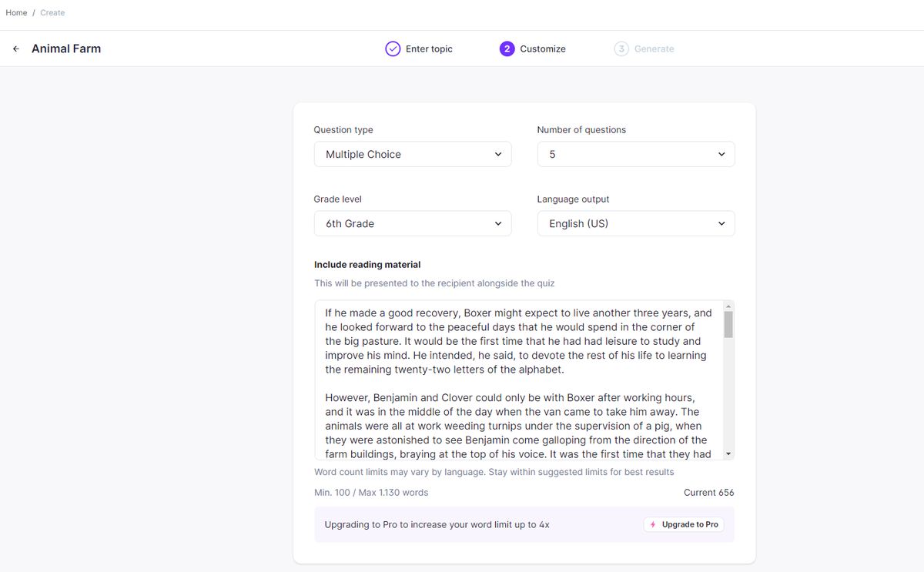Select the Customize step label
The height and width of the screenshot is (572, 924).
coord(542,49)
